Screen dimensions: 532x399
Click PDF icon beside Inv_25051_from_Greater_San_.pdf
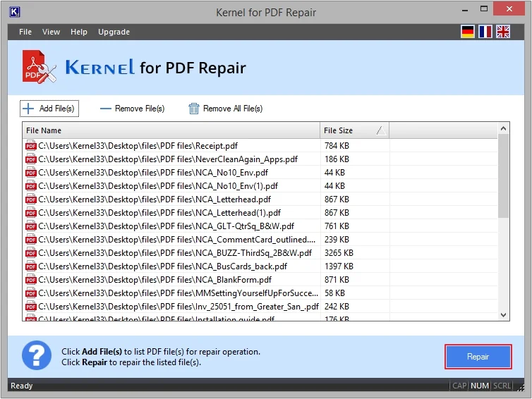click(31, 307)
